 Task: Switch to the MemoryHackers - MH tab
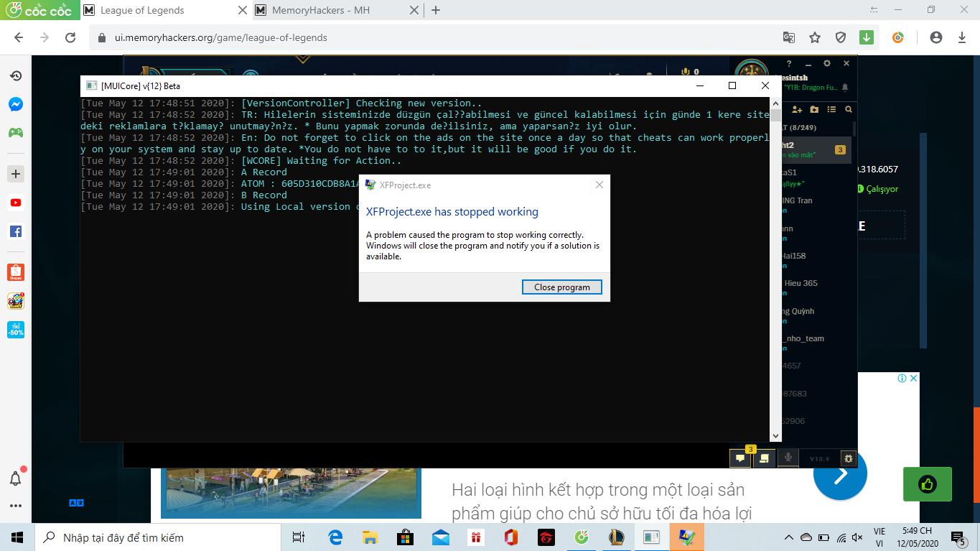point(320,10)
